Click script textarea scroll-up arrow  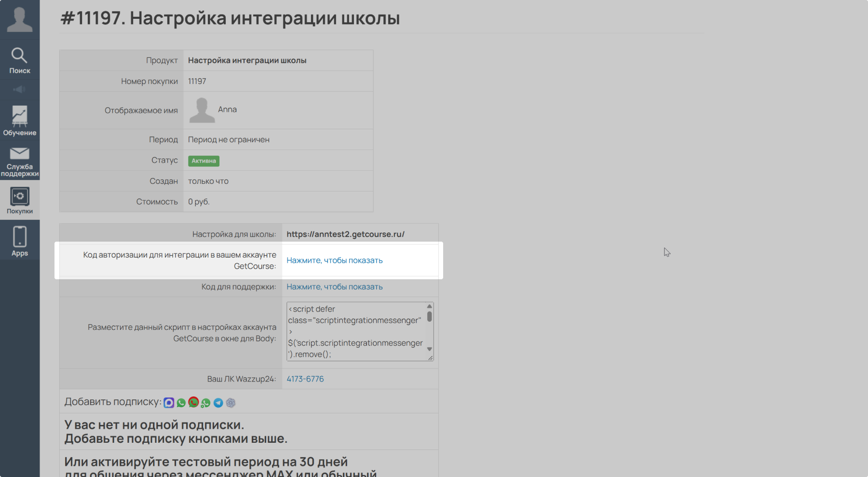(430, 306)
